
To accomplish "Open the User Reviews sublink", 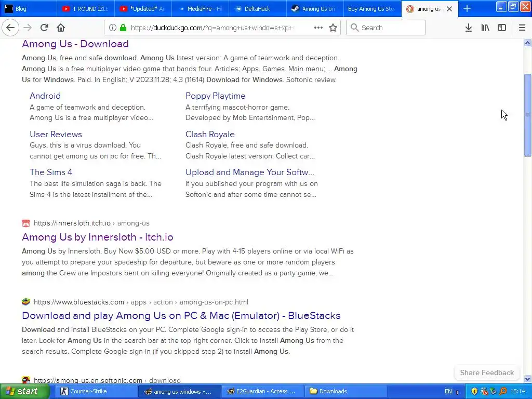I will pos(56,134).
